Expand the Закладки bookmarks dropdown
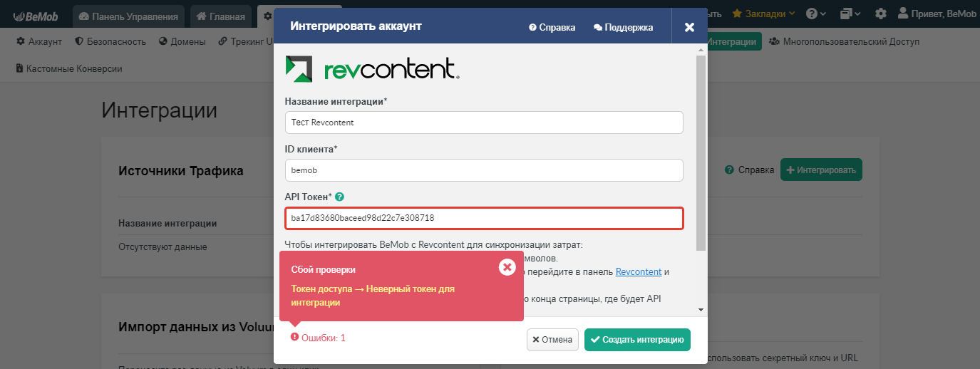This screenshot has width=980, height=369. (x=764, y=14)
